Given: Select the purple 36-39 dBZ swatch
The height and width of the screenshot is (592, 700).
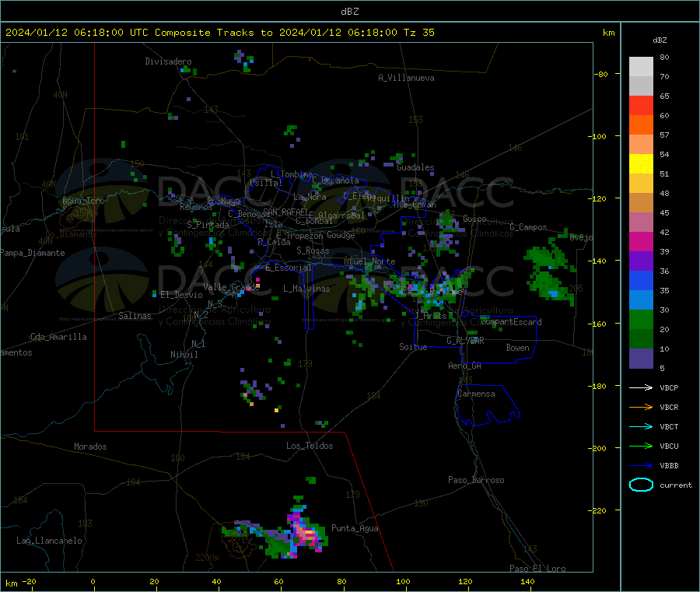Looking at the screenshot, I should pos(641,261).
